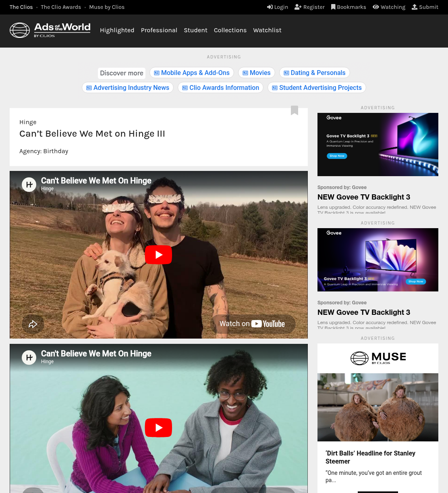Click second video title Can't Believe We Met On Hinge

(96, 354)
